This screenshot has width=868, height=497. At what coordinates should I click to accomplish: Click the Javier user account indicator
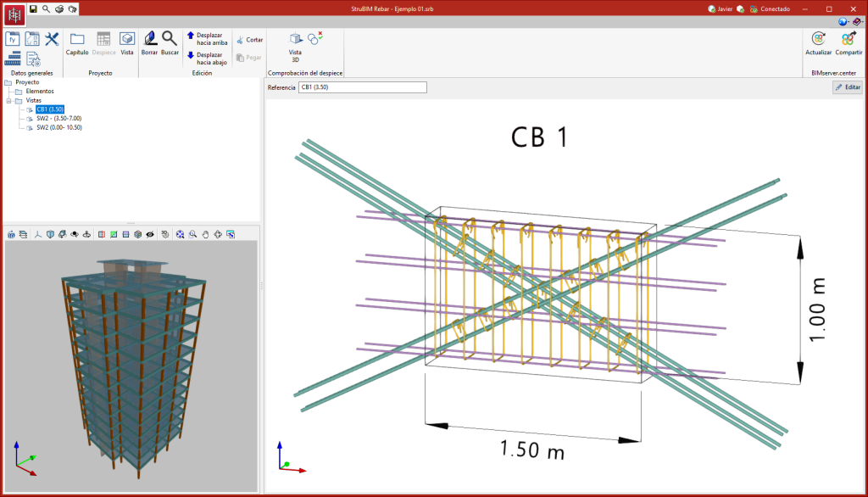[x=721, y=8]
